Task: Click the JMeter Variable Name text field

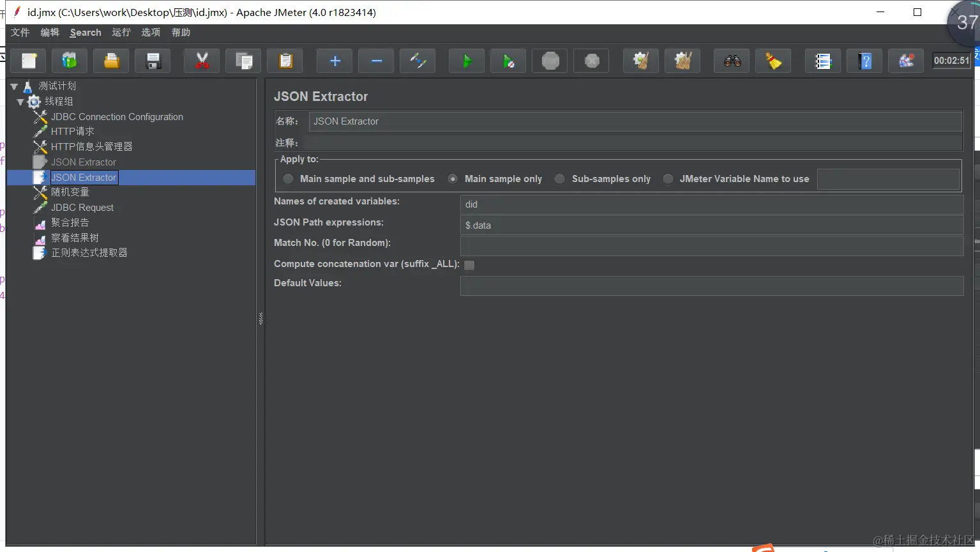Action: tap(889, 180)
